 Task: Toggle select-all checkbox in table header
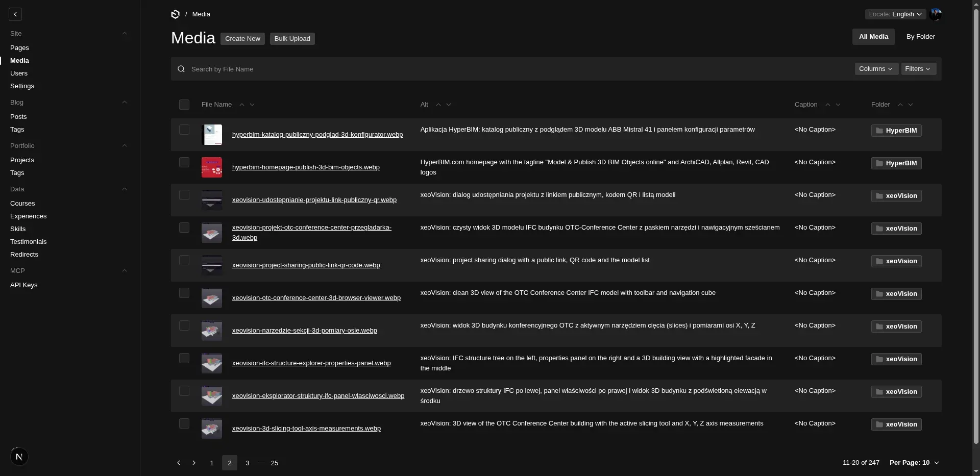click(x=184, y=105)
